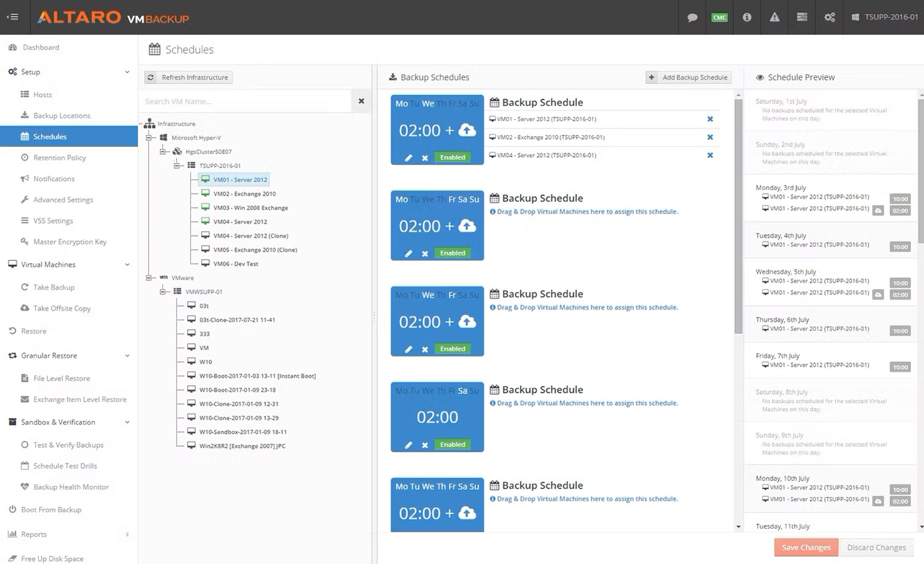This screenshot has width=924, height=564.
Task: Clear the VM name search box
Action: 361,101
